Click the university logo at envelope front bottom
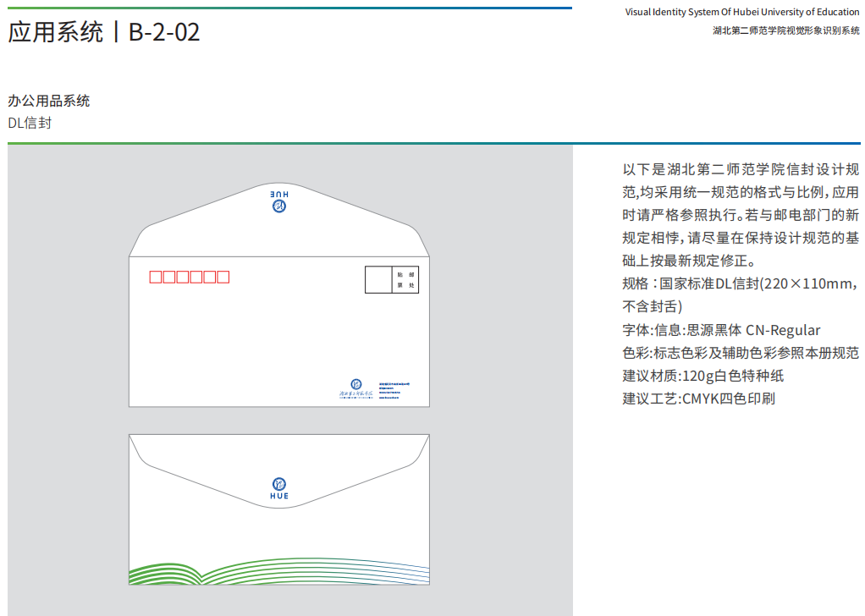This screenshot has width=865, height=616. coord(351,388)
